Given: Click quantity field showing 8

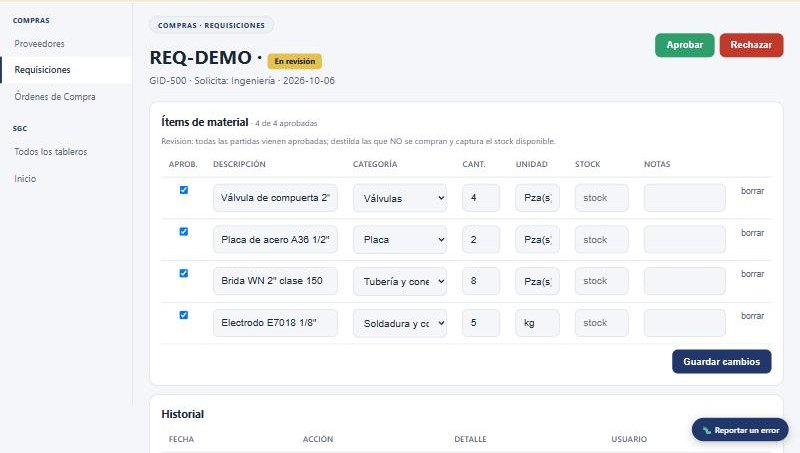Looking at the screenshot, I should [481, 281].
